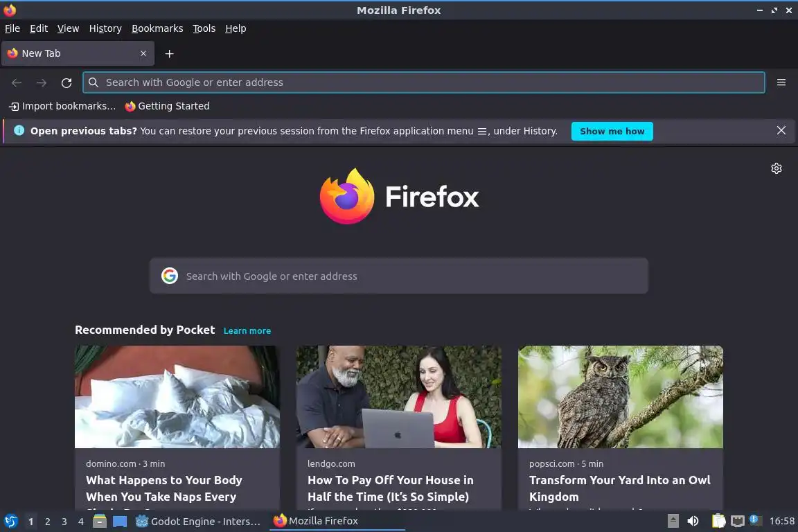The width and height of the screenshot is (798, 532).
Task: Click the Show me how button
Action: pyautogui.click(x=612, y=131)
